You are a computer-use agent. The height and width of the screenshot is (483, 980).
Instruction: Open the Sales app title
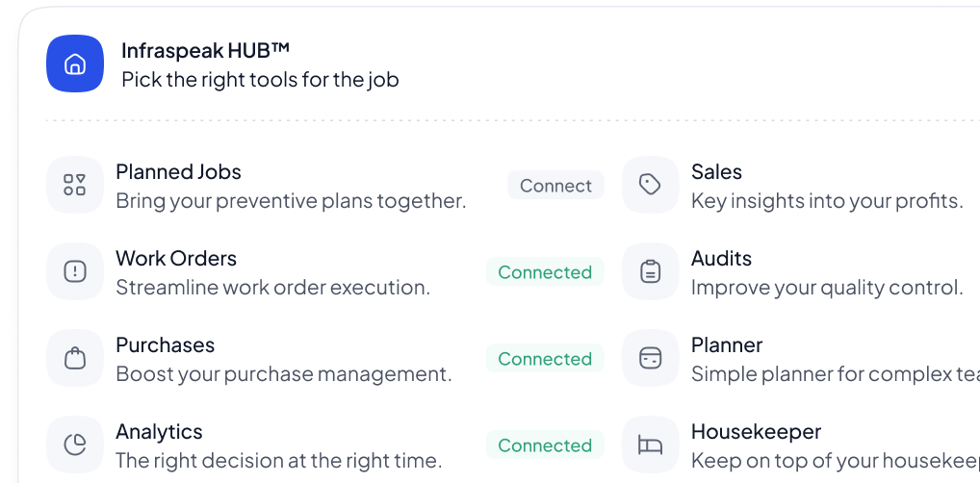[716, 172]
